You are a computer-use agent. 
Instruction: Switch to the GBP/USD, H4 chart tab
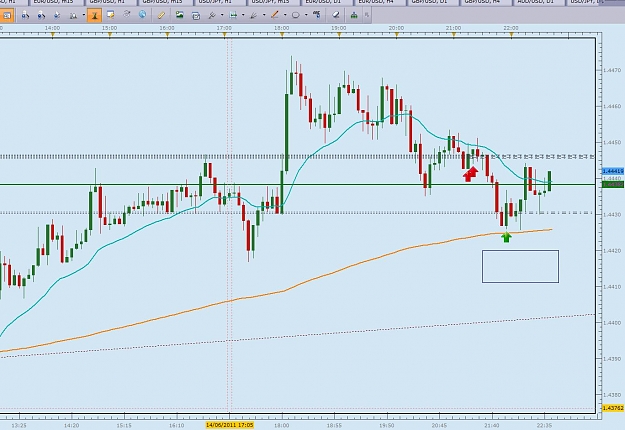tap(483, 2)
